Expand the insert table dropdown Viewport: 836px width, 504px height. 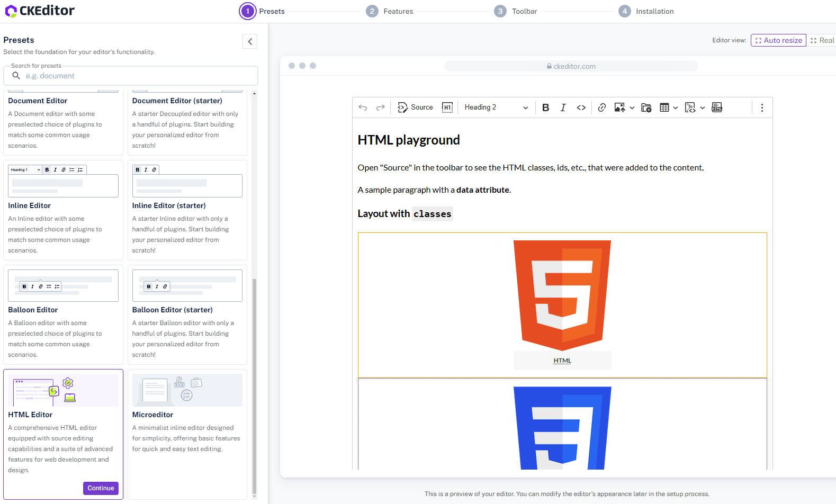click(676, 107)
